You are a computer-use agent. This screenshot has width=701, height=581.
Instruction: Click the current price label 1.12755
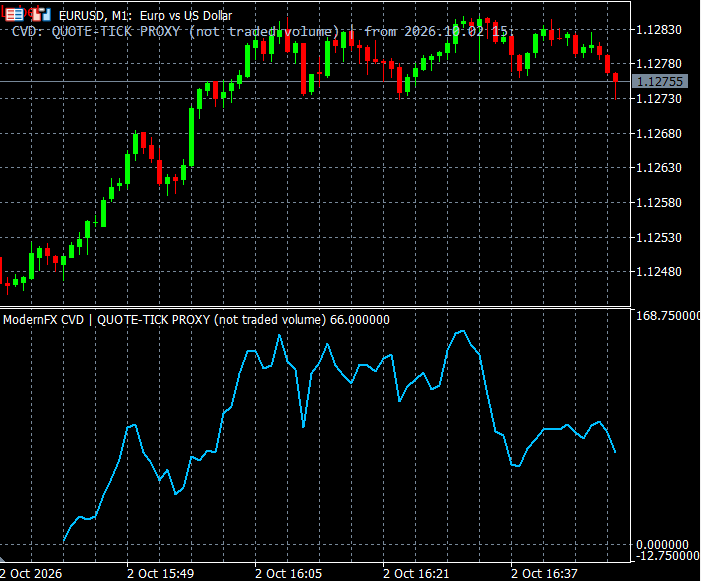pyautogui.click(x=659, y=81)
